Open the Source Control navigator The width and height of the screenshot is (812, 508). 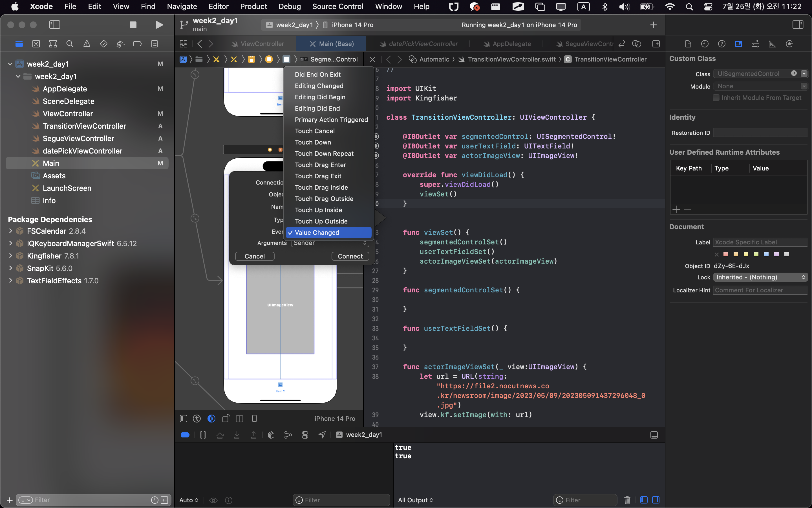(36, 44)
